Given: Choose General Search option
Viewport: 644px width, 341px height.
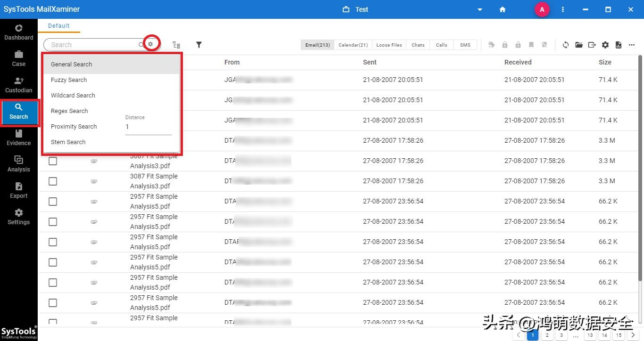Looking at the screenshot, I should [x=111, y=65].
